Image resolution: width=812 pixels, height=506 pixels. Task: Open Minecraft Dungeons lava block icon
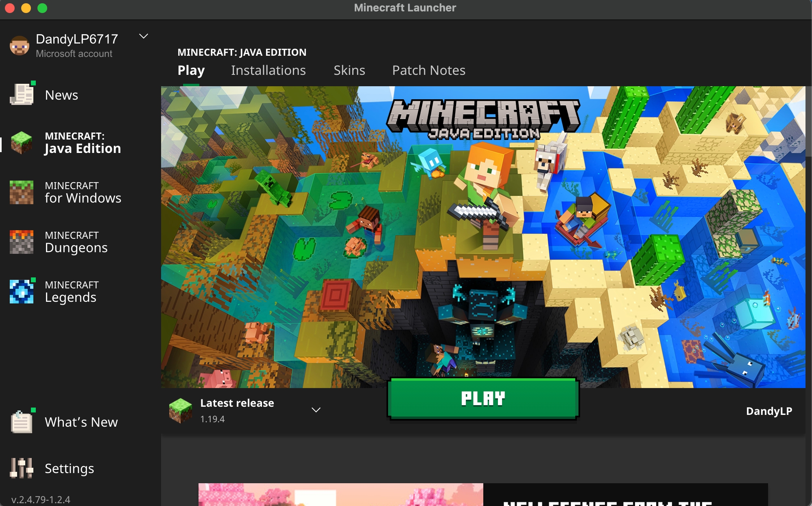[22, 242]
